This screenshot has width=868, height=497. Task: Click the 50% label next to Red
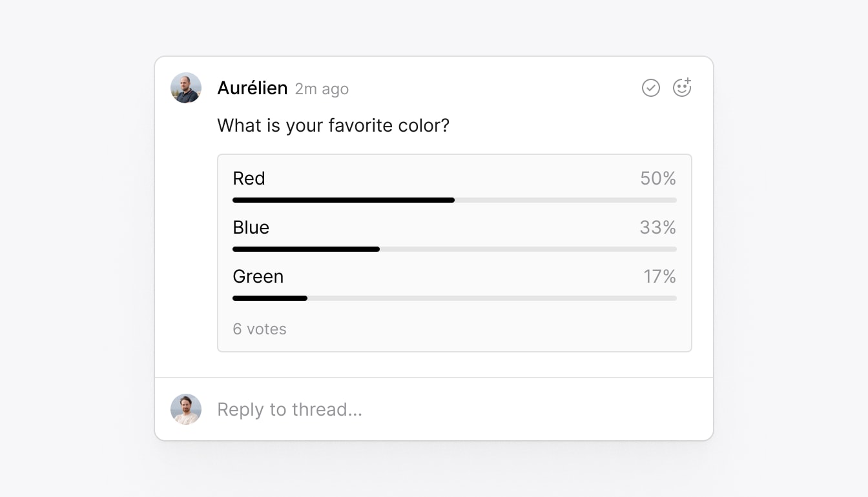coord(657,178)
